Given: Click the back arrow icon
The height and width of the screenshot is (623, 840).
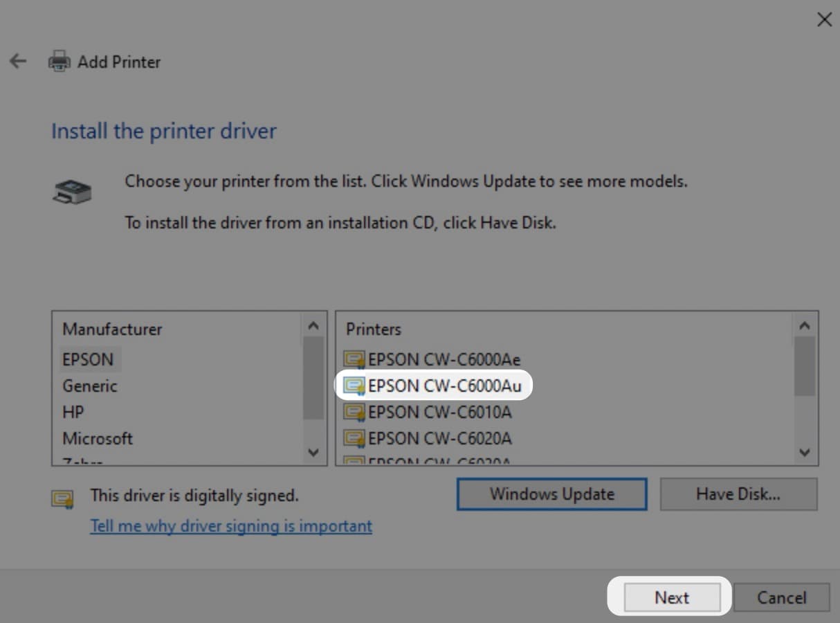Looking at the screenshot, I should [18, 62].
